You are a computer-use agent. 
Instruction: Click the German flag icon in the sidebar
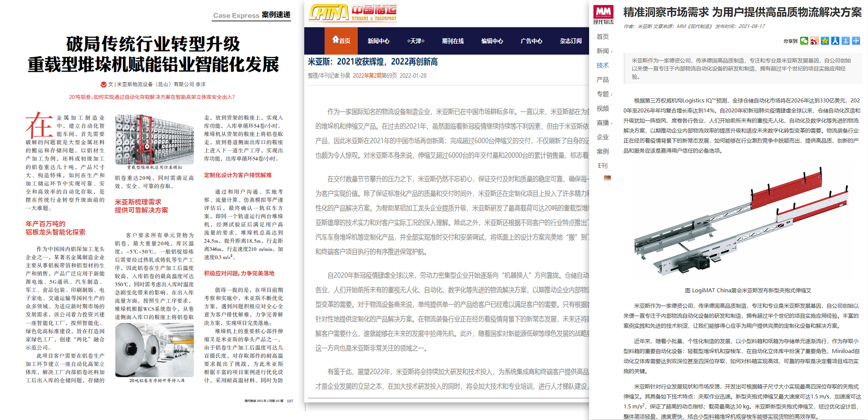(x=607, y=178)
